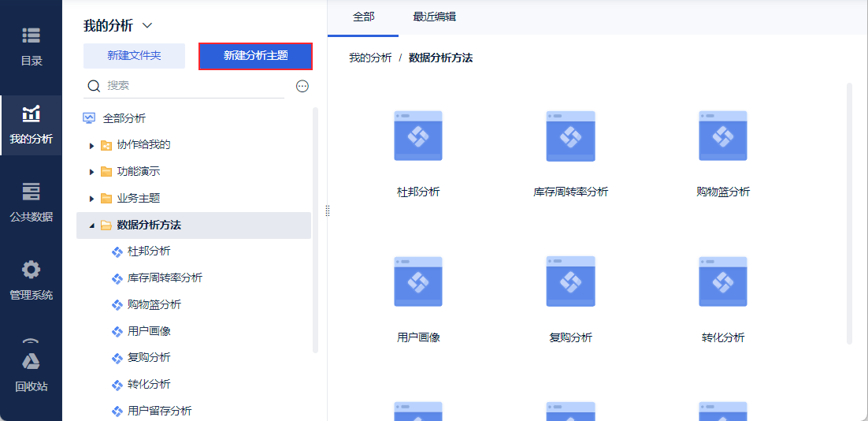Open the 购物篮分析 card thumbnail

pos(723,136)
